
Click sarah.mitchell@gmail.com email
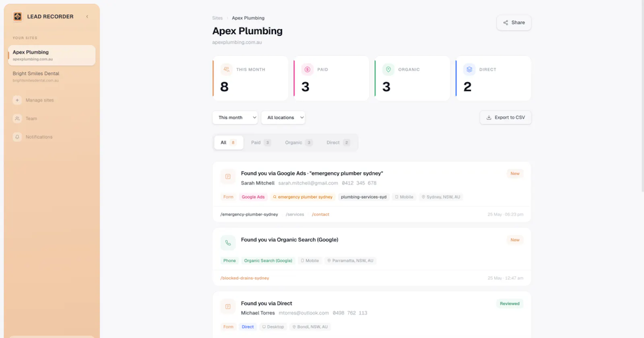pyautogui.click(x=308, y=183)
